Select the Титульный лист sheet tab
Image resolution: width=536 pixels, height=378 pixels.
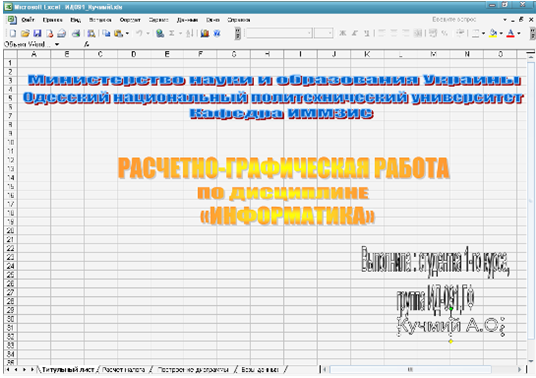[68, 369]
